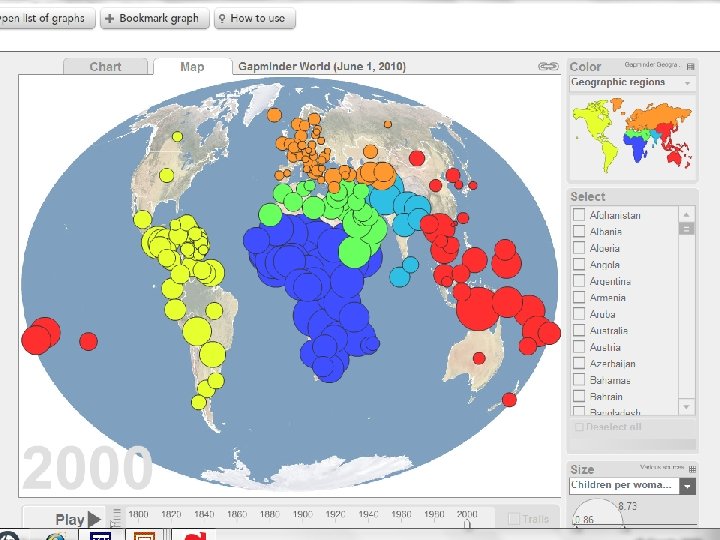Open the Children per woman size dropdown
This screenshot has width=720, height=540.
tap(632, 485)
